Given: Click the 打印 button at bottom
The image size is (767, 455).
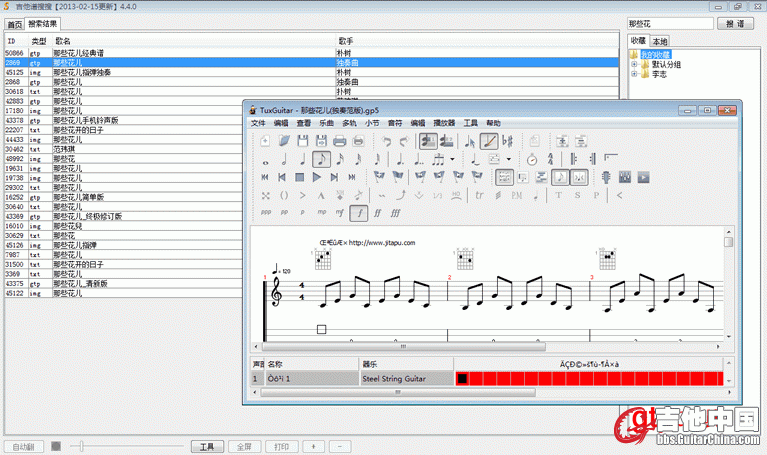Looking at the screenshot, I should [x=281, y=446].
